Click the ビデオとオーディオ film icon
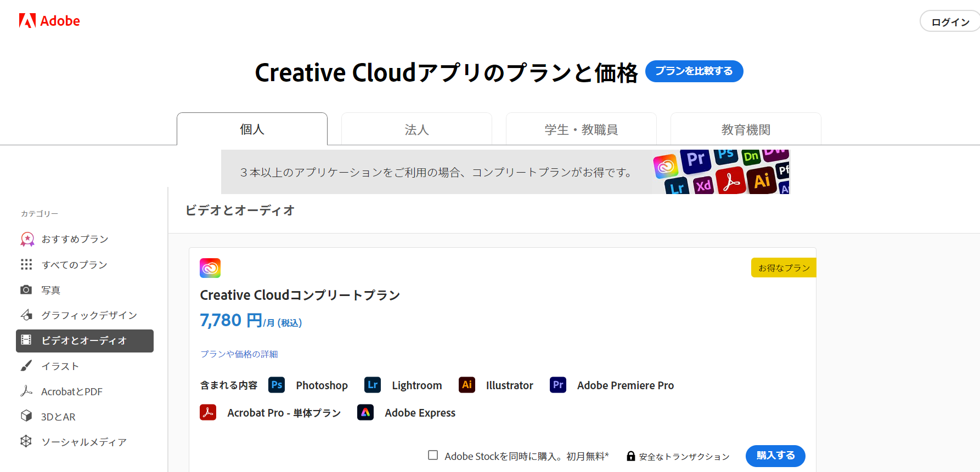The width and height of the screenshot is (980, 472). tap(26, 340)
